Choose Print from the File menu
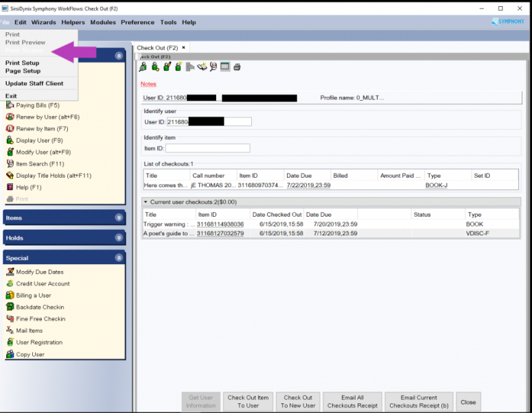The image size is (532, 413). tap(12, 34)
